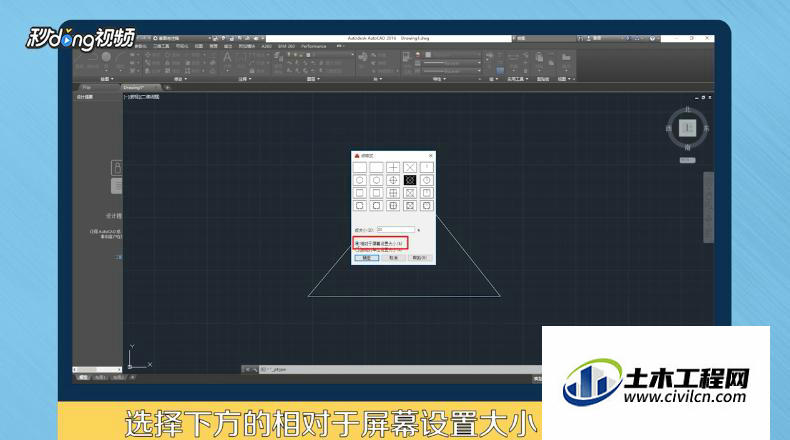Image resolution: width=790 pixels, height=440 pixels.
Task: Choose 相对于屏幕设置大小 radio option
Action: coord(379,243)
